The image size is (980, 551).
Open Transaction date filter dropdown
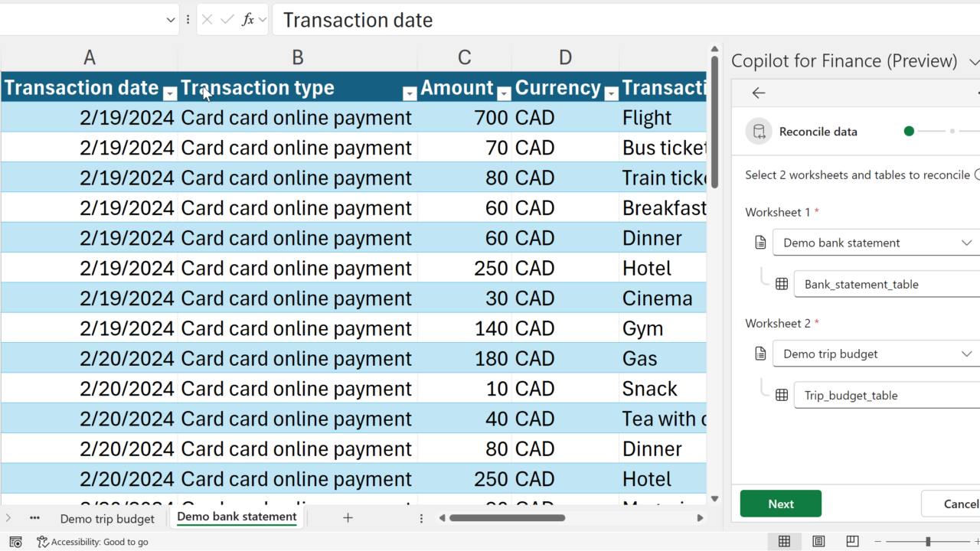[x=170, y=93]
